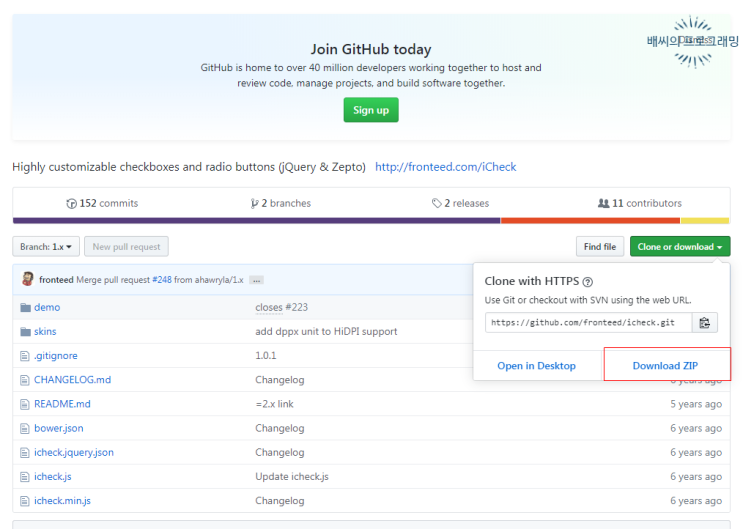The height and width of the screenshot is (529, 743).
Task: Click the CHANGELOG.md file icon
Action: (x=25, y=380)
